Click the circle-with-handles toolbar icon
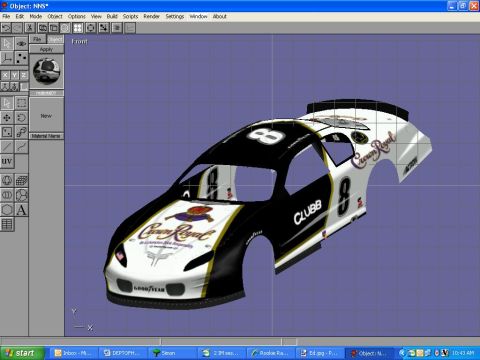The width and height of the screenshot is (480, 360). pyautogui.click(x=90, y=28)
